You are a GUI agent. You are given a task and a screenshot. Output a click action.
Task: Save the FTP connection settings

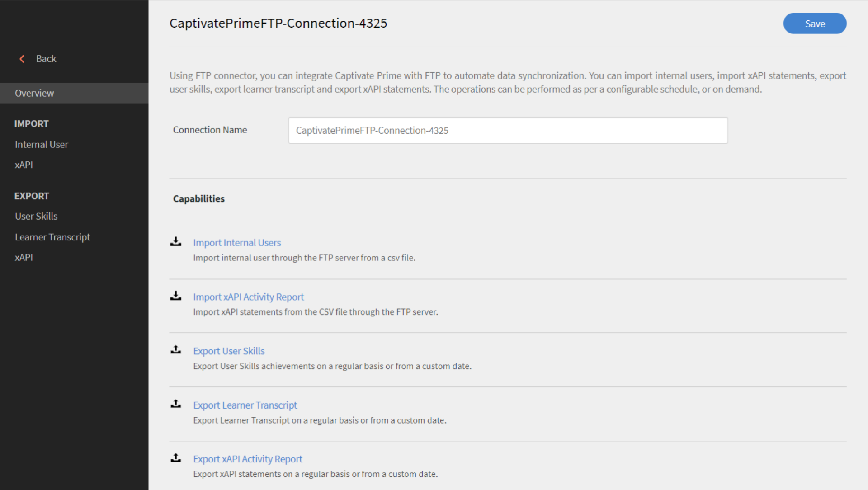(x=815, y=24)
